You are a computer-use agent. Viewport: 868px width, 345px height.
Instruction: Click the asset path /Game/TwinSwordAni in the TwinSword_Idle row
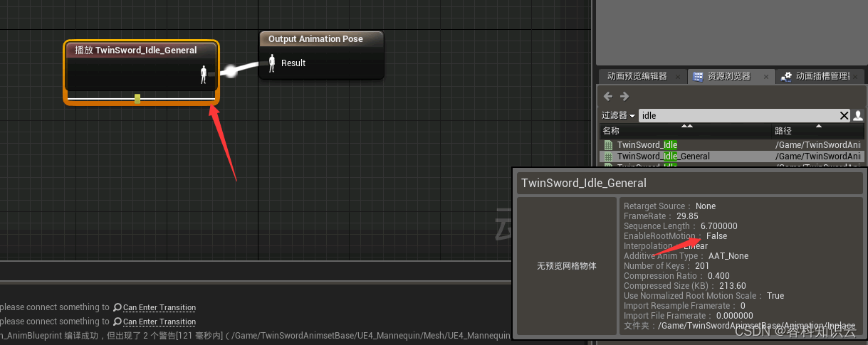[818, 145]
